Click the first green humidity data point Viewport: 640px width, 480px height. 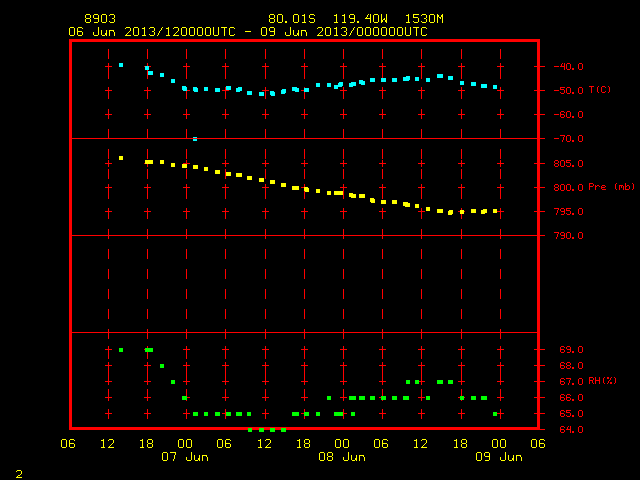pos(121,350)
